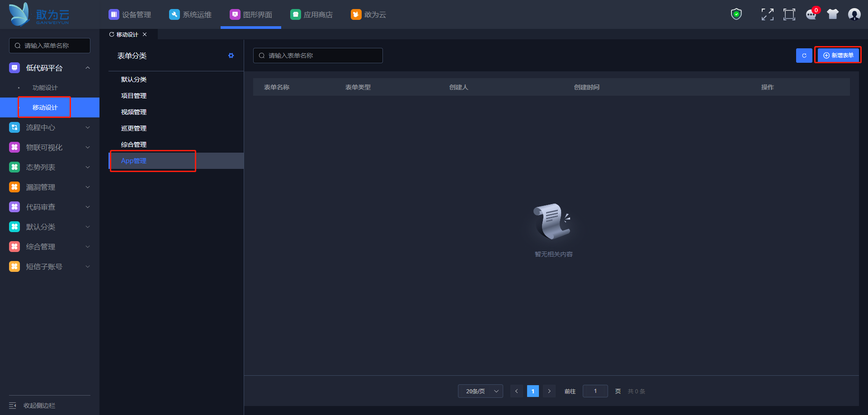Select page 1 in pagination
The height and width of the screenshot is (415, 868).
coord(533,391)
